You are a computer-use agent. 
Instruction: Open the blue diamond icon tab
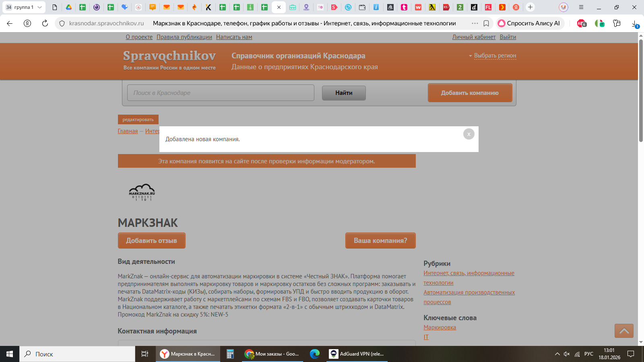[x=124, y=7]
